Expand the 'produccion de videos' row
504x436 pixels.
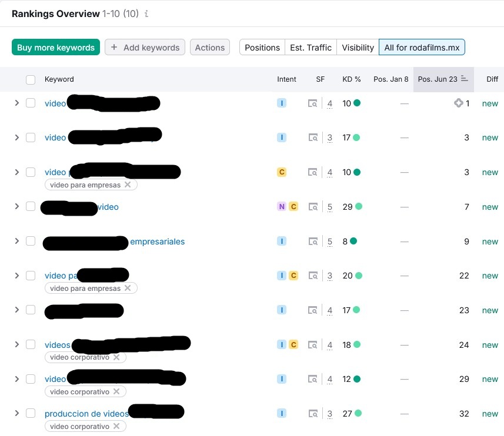point(16,414)
